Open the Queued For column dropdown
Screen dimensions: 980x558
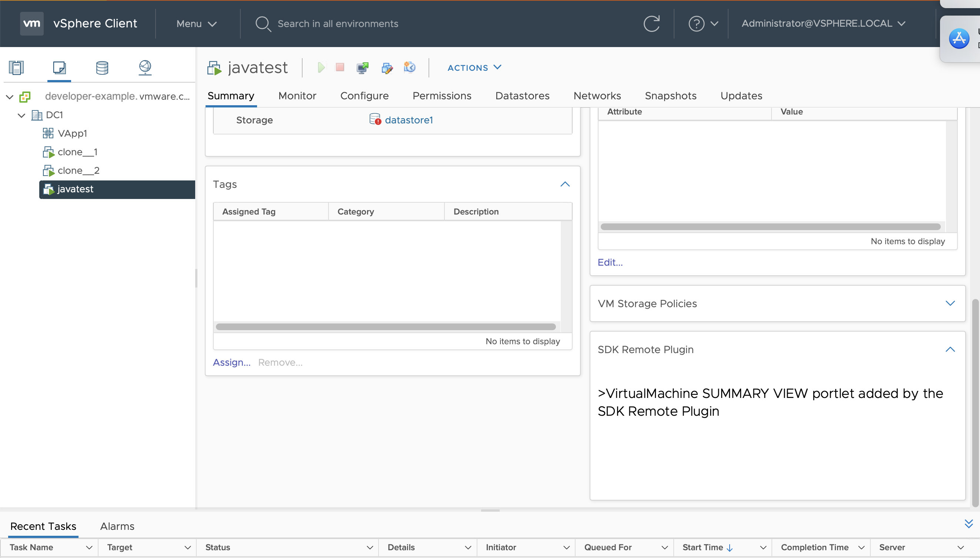(664, 548)
